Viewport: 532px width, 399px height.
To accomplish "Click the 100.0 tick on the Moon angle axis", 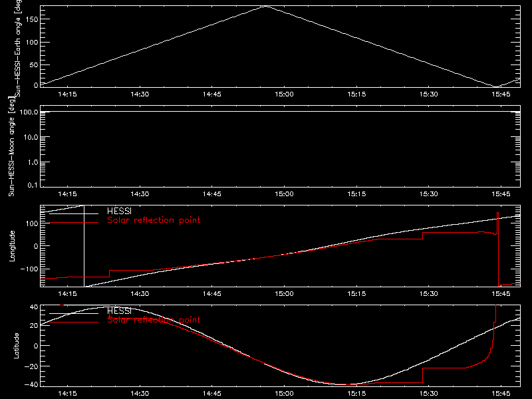I will pos(29,112).
